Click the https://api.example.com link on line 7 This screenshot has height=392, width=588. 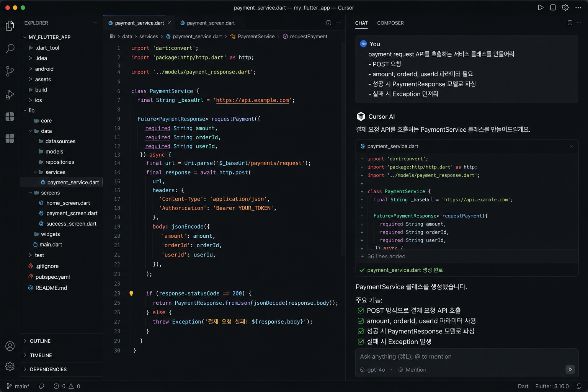tap(252, 100)
